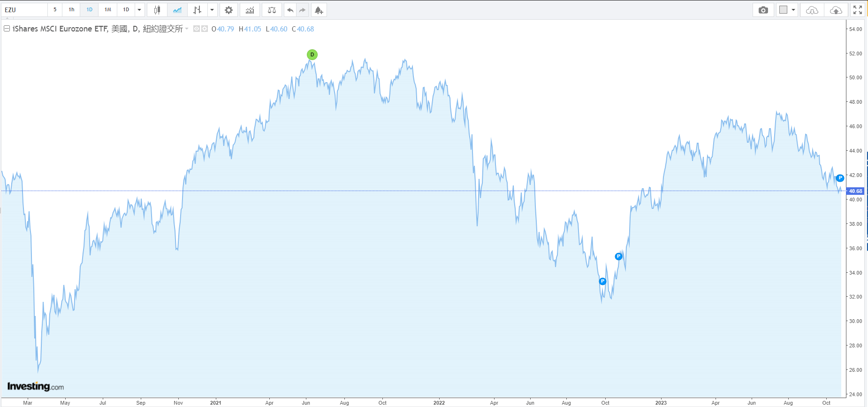Undo the last chart action
Image resolution: width=868 pixels, height=407 pixels.
290,10
